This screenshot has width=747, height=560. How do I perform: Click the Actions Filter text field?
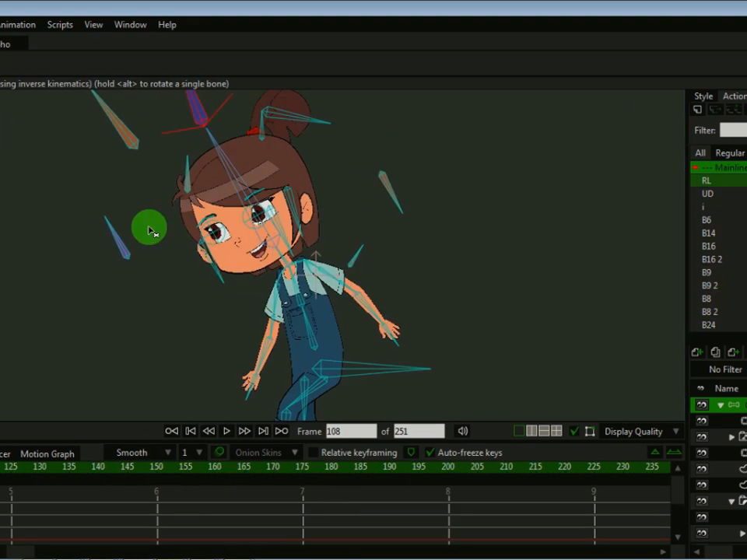pos(733,130)
